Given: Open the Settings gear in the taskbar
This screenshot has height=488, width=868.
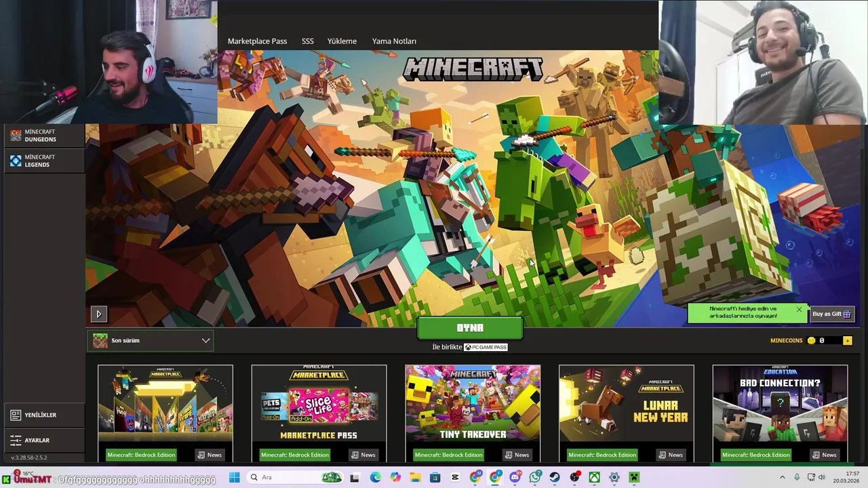Looking at the screenshot, I should [614, 478].
